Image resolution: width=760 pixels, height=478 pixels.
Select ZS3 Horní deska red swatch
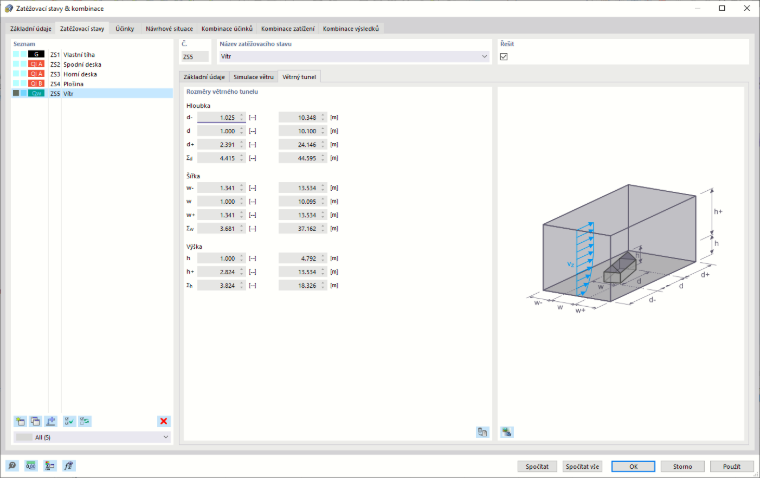coord(36,74)
